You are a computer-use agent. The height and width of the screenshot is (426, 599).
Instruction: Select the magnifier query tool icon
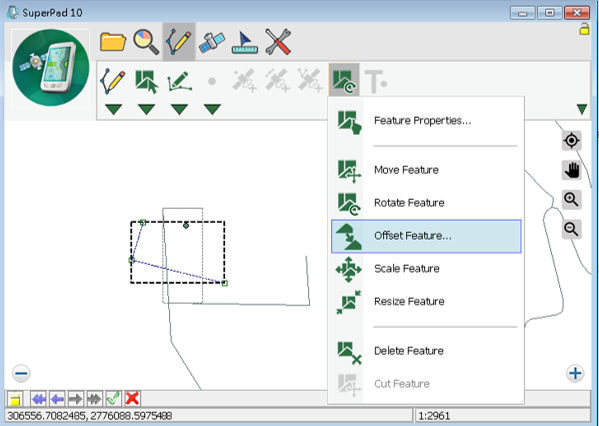(146, 41)
